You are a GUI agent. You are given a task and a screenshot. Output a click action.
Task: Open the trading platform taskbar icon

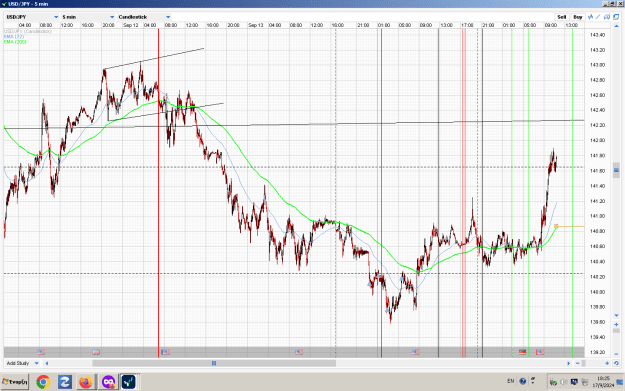pyautogui.click(x=129, y=382)
